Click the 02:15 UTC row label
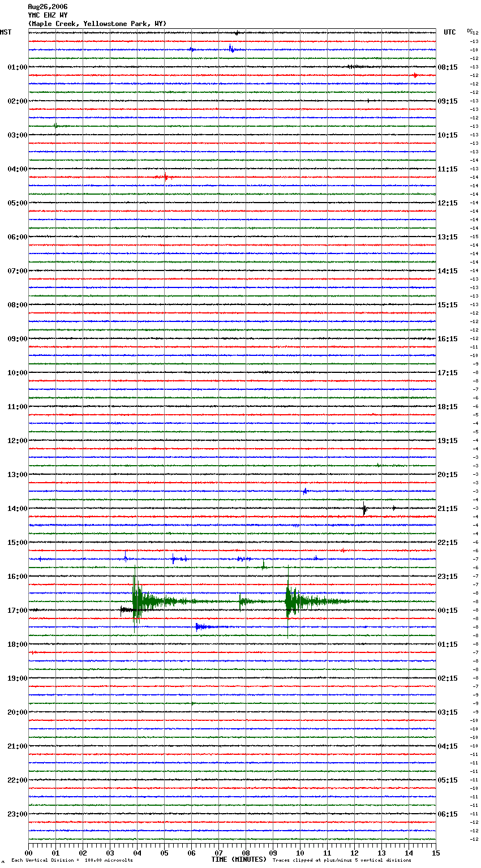Image resolution: width=481 pixels, height=868 pixels. [448, 678]
